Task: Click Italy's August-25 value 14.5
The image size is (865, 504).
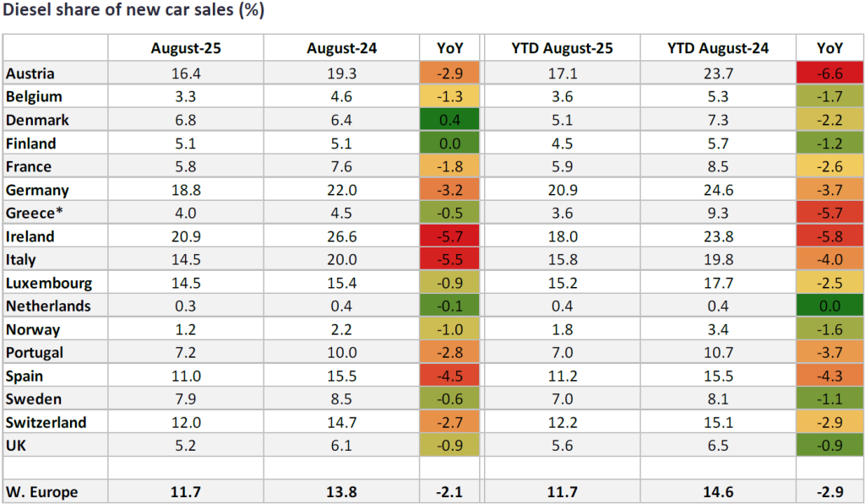Action: [185, 260]
